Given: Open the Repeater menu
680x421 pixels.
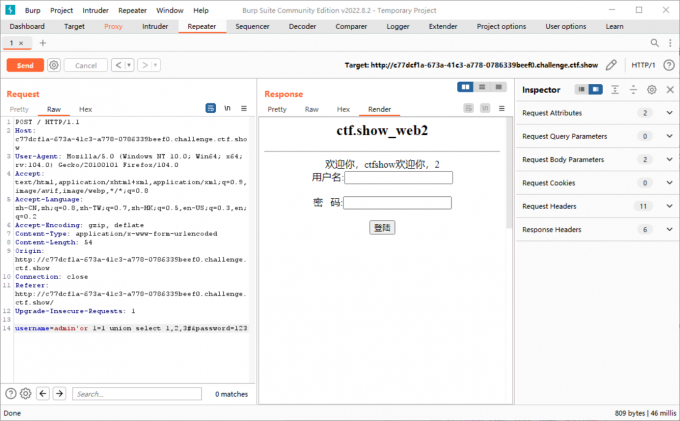Looking at the screenshot, I should pyautogui.click(x=132, y=10).
